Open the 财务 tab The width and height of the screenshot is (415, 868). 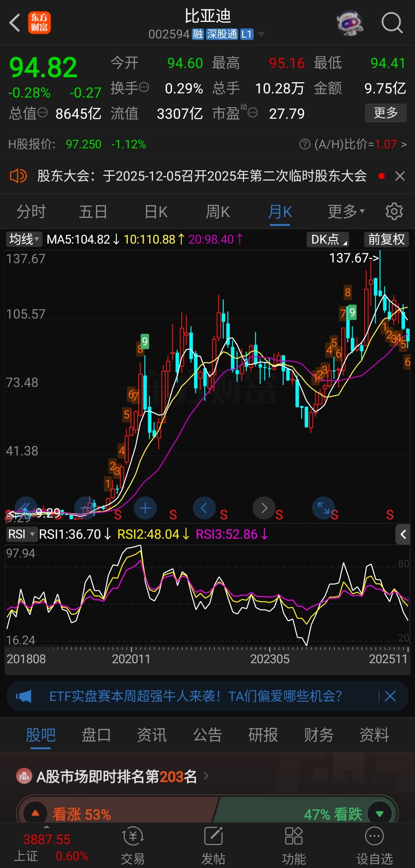(x=319, y=735)
